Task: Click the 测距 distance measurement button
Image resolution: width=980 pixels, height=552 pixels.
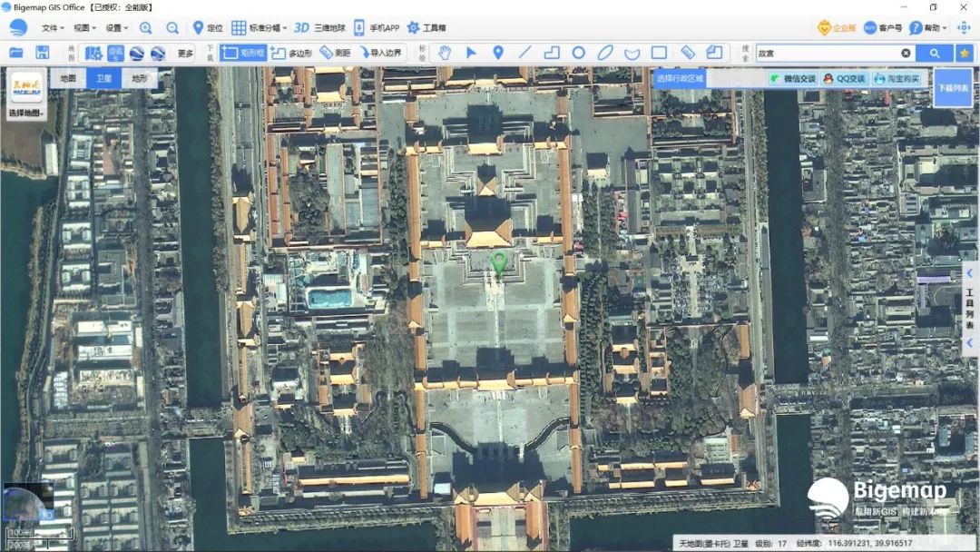Action: pyautogui.click(x=335, y=54)
